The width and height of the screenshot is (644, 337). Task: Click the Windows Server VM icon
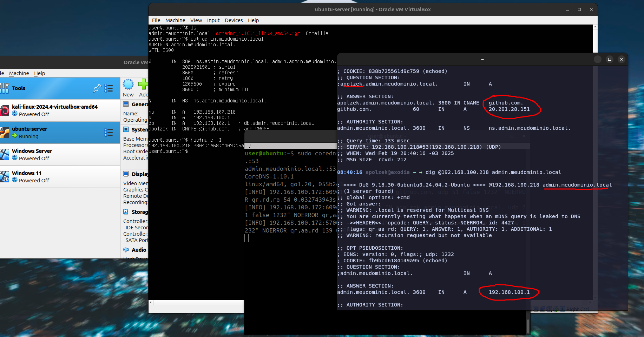coord(5,155)
